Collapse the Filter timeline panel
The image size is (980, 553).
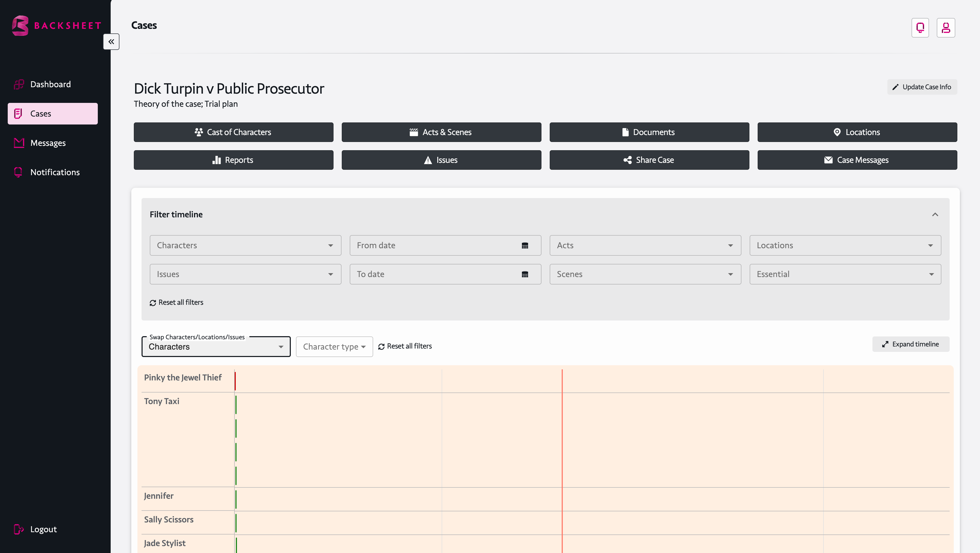935,215
